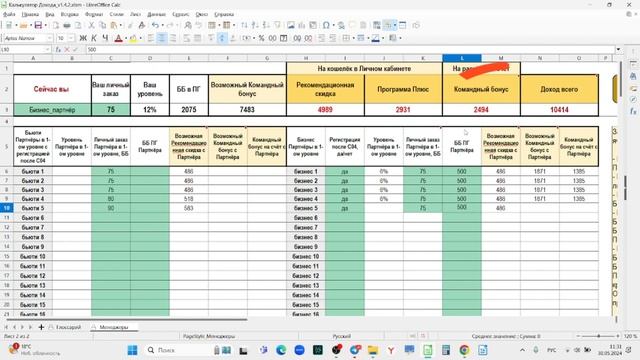Click the zoom slider in status bar
The image size is (640, 360).
click(x=598, y=336)
